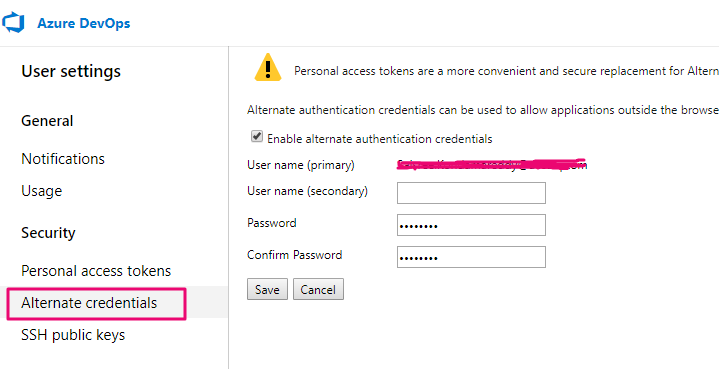Click the Personal access tokens warning message
Image resolution: width=719 pixels, height=369 pixels.
click(x=506, y=71)
